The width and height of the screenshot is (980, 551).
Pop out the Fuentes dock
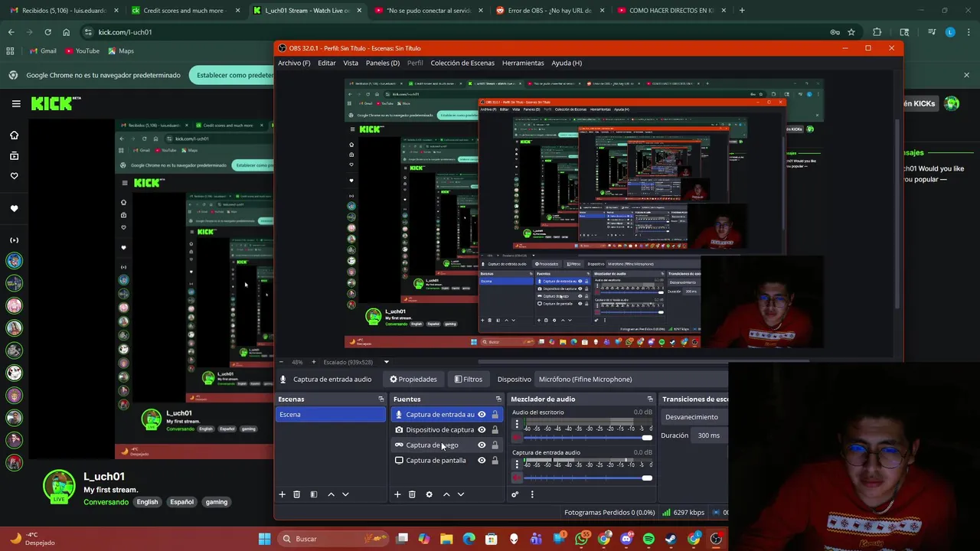click(498, 399)
